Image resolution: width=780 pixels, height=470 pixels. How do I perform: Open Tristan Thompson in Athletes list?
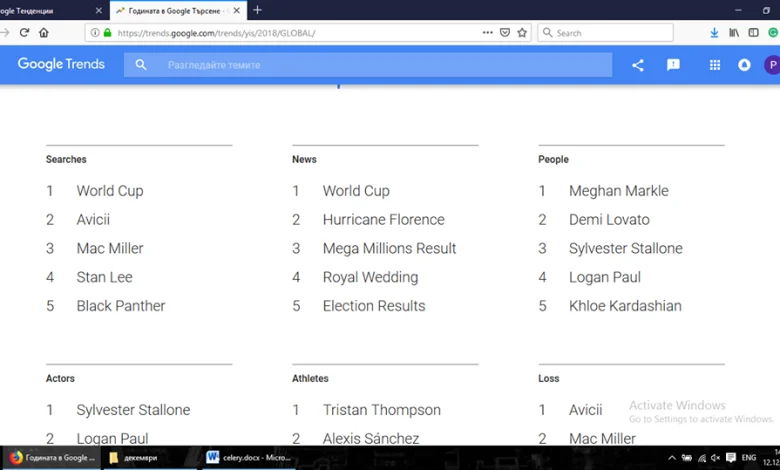[x=382, y=410]
